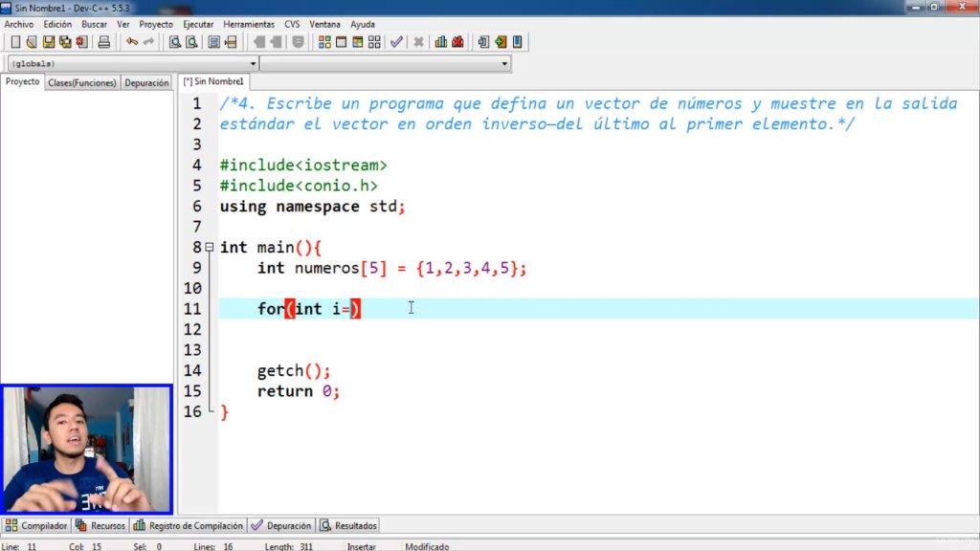
Task: Click greyed Stop execution X icon
Action: (419, 42)
